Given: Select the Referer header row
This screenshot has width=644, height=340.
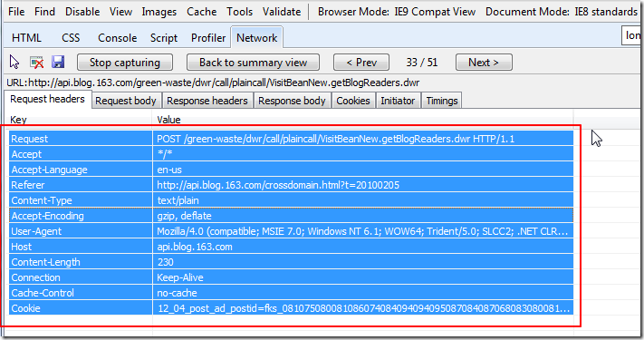Looking at the screenshot, I should pos(291,185).
